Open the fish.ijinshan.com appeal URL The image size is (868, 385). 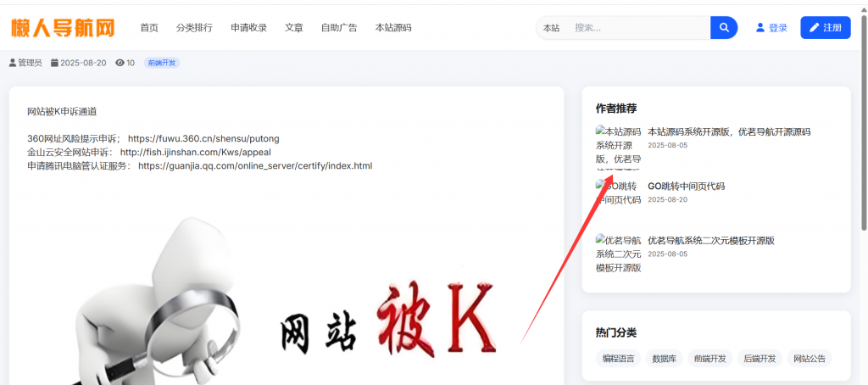[x=196, y=152]
